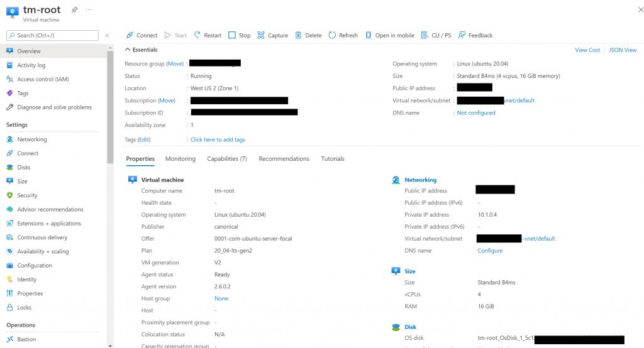
Task: Delete the virtual machine
Action: (x=308, y=35)
